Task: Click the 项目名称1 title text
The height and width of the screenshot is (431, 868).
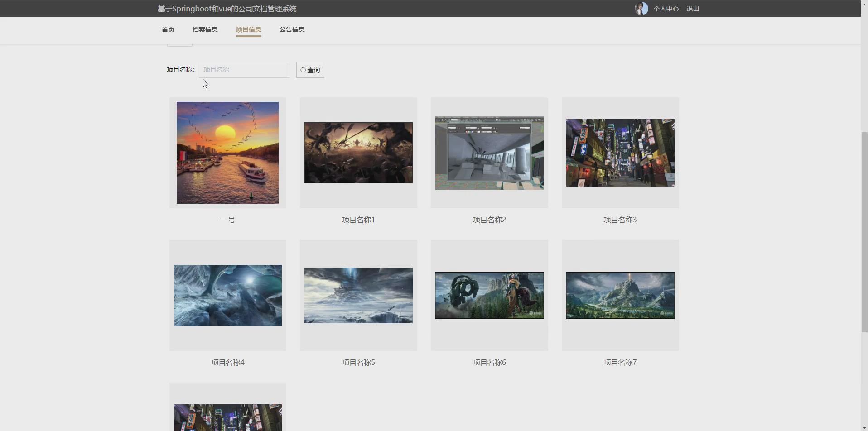Action: [358, 220]
